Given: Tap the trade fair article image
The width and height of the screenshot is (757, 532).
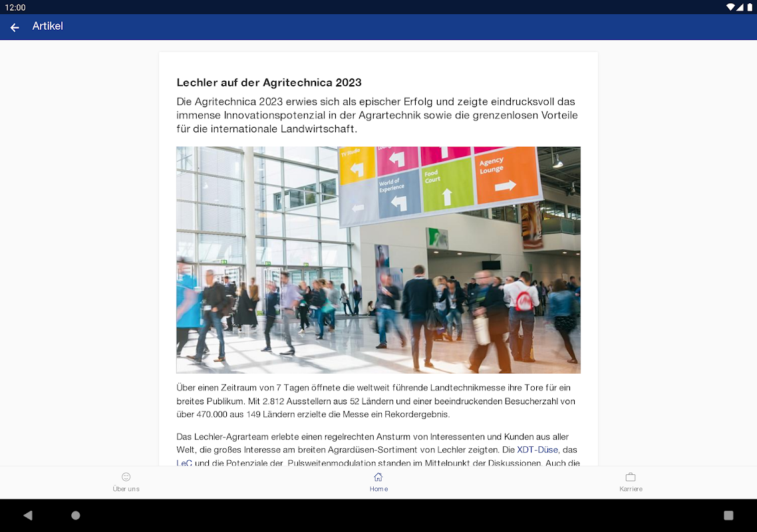Looking at the screenshot, I should pyautogui.click(x=378, y=260).
